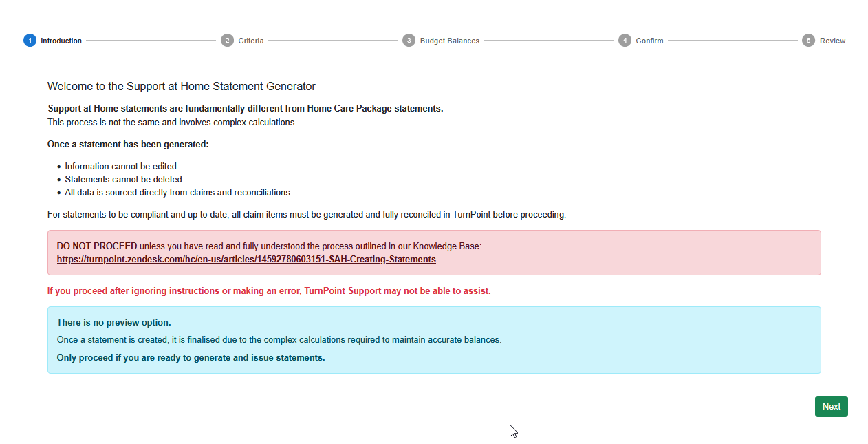Open the Review step label
This screenshot has width=868, height=444.
click(832, 41)
